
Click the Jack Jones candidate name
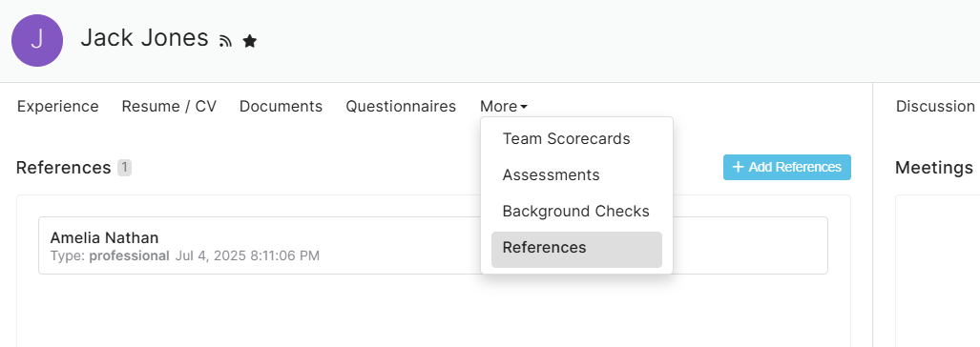[x=144, y=38]
